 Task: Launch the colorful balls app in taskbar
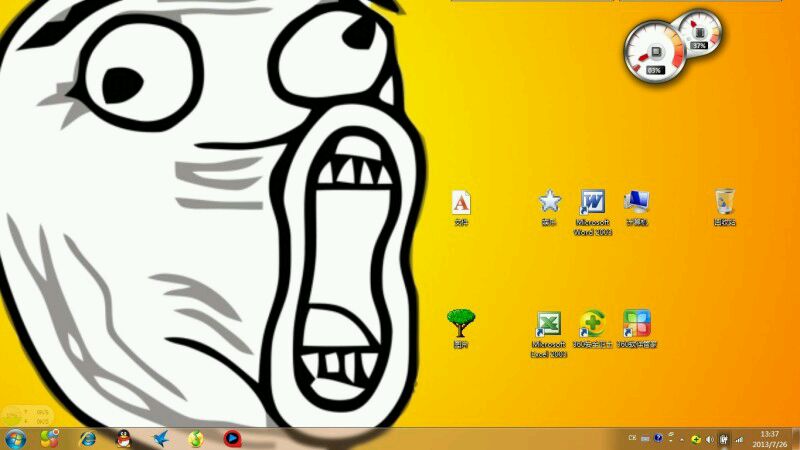coord(49,439)
